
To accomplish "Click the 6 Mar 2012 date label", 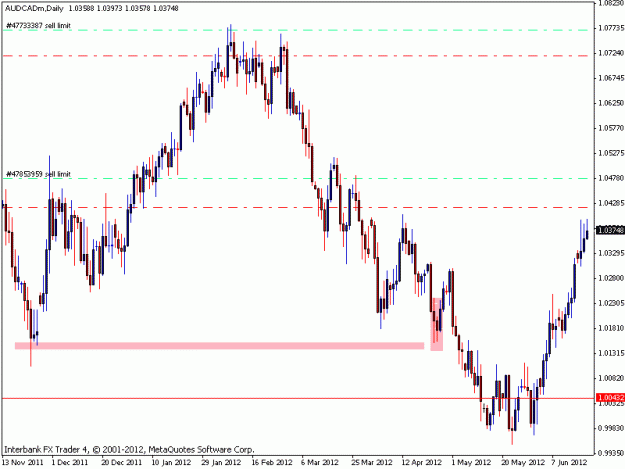I will pos(320,463).
